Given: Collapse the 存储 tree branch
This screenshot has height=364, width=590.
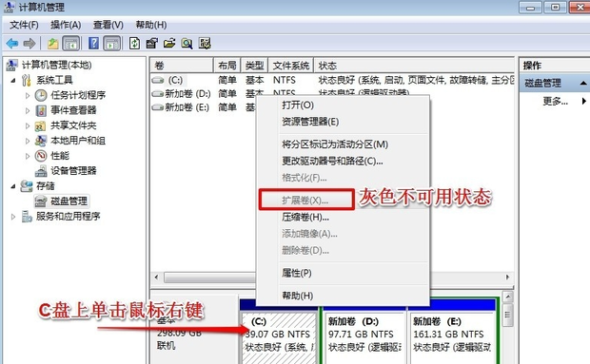Looking at the screenshot, I should (x=13, y=186).
